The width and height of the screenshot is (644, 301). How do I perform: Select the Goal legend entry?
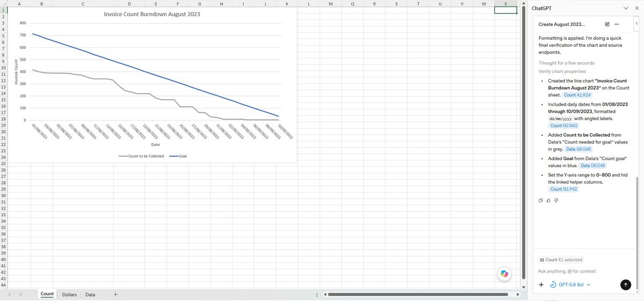click(178, 156)
